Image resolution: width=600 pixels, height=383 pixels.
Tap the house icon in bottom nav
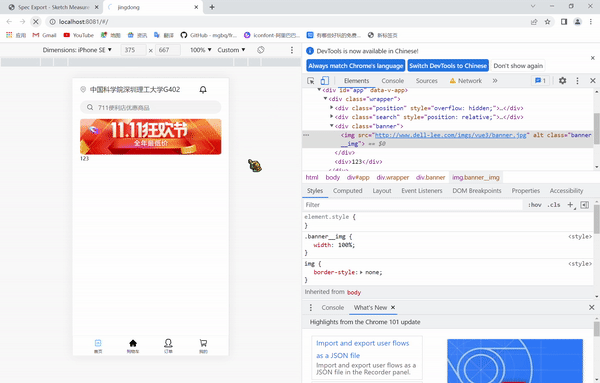click(x=133, y=343)
